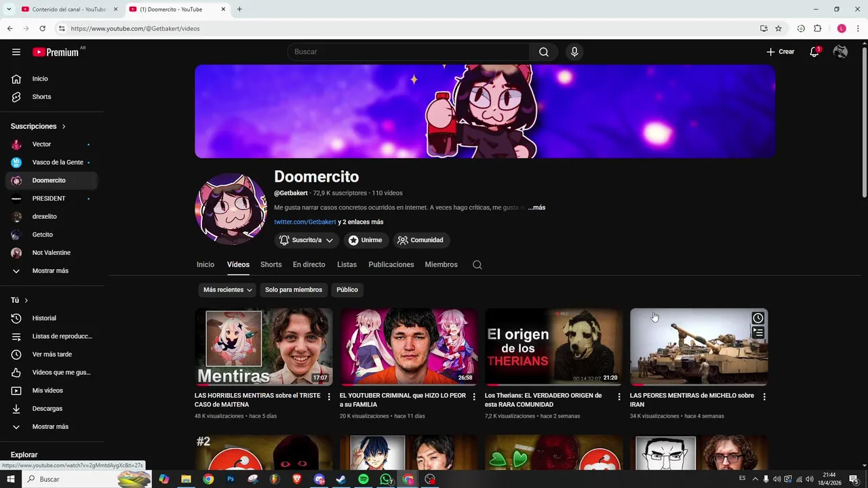Open options menu for Michelo Iran video

(x=764, y=396)
